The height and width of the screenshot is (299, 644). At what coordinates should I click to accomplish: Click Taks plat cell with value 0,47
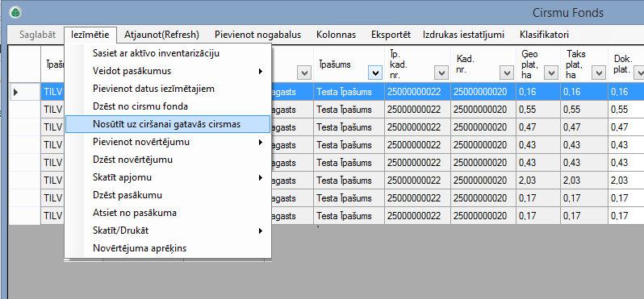[x=584, y=127]
